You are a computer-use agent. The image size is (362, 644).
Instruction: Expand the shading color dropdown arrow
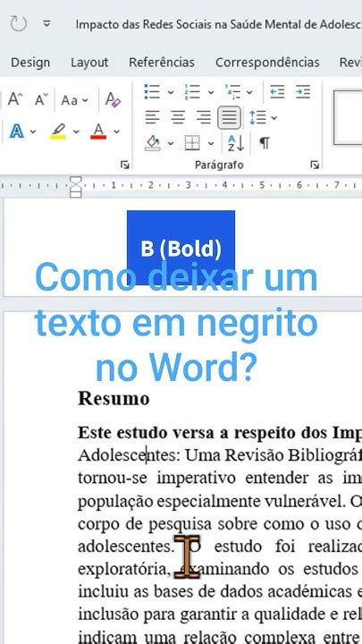(x=171, y=144)
